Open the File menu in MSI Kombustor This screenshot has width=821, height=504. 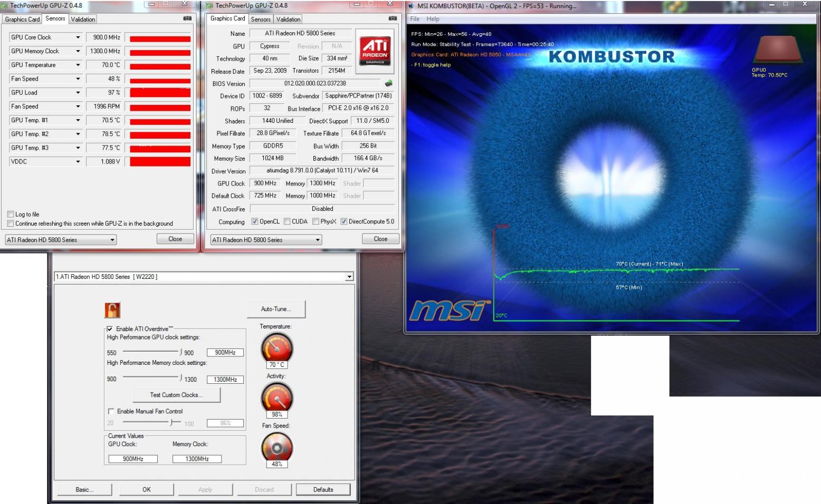pos(415,19)
